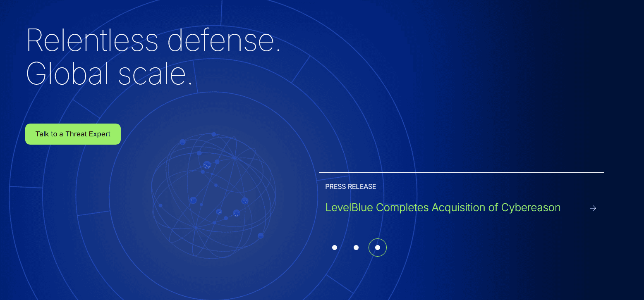
Task: Click the PRESS RELEASE label
Action: click(x=351, y=187)
